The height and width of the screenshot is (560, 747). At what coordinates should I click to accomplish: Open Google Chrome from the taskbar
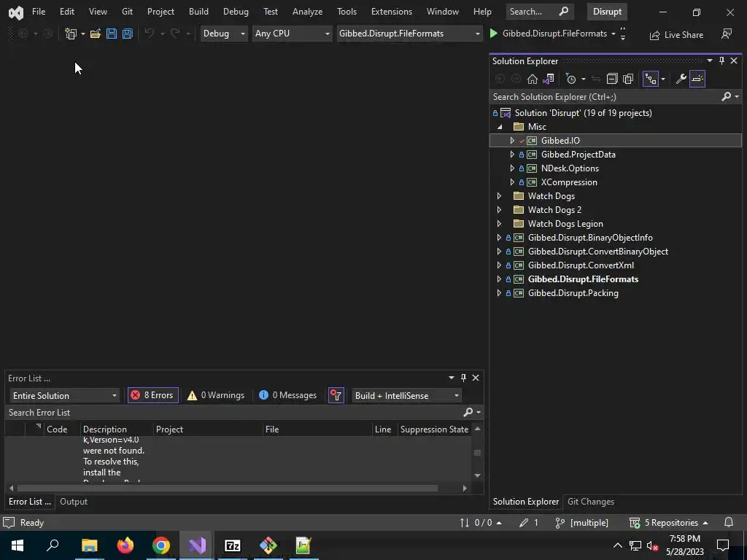(x=161, y=545)
